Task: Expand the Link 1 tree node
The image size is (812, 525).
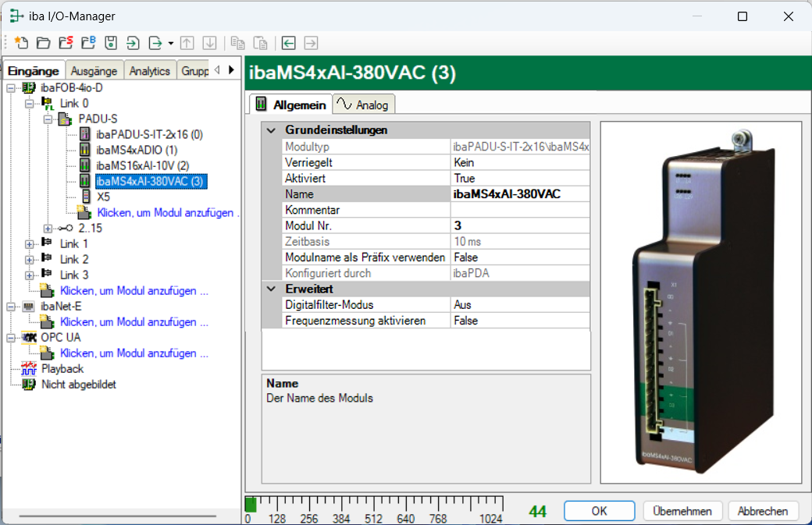Action: click(30, 244)
